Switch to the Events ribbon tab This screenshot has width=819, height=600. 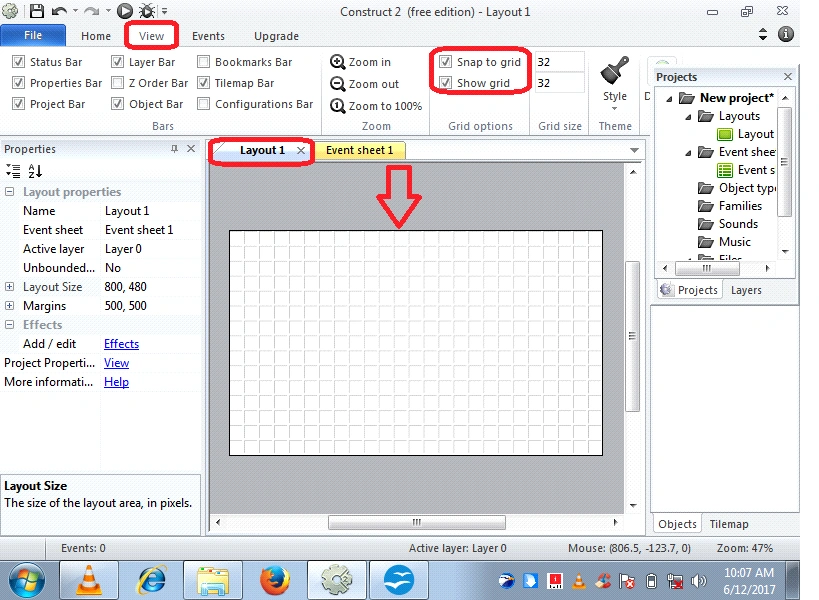208,36
